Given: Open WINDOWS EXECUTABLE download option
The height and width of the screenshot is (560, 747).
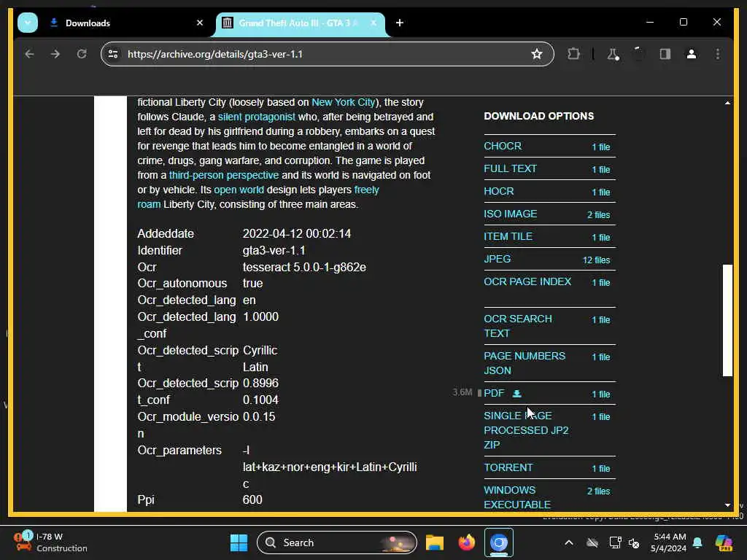Looking at the screenshot, I should coord(517,497).
